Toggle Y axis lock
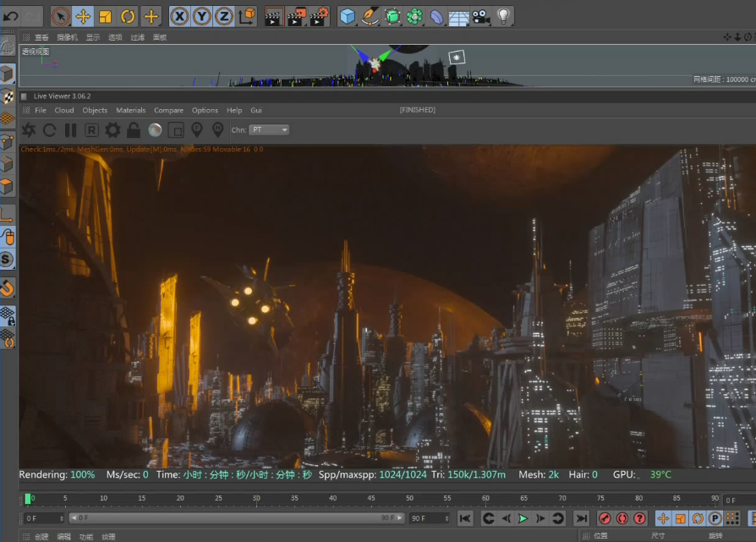The image size is (756, 542). [202, 16]
